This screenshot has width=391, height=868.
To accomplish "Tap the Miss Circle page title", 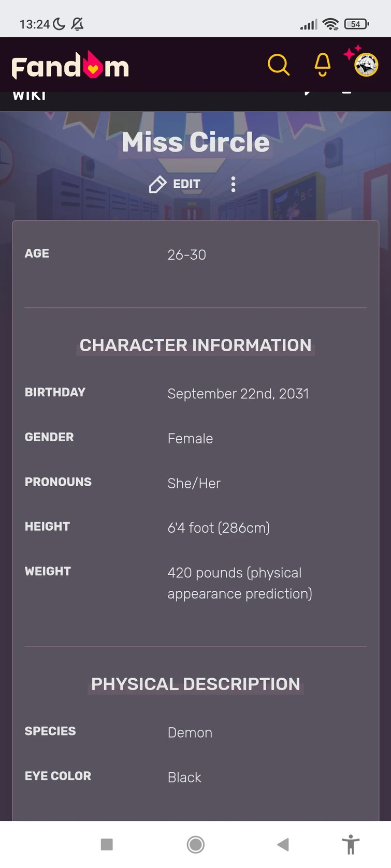I will pyautogui.click(x=195, y=142).
